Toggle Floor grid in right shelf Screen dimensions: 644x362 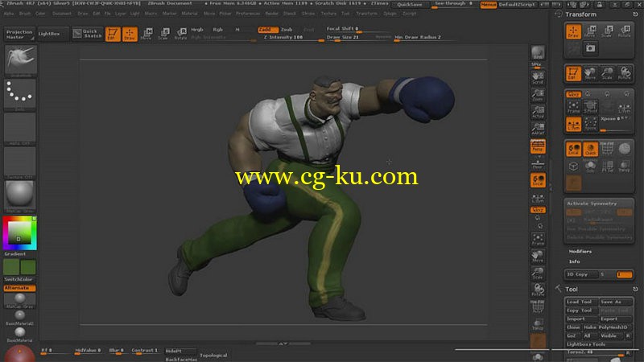click(x=538, y=163)
